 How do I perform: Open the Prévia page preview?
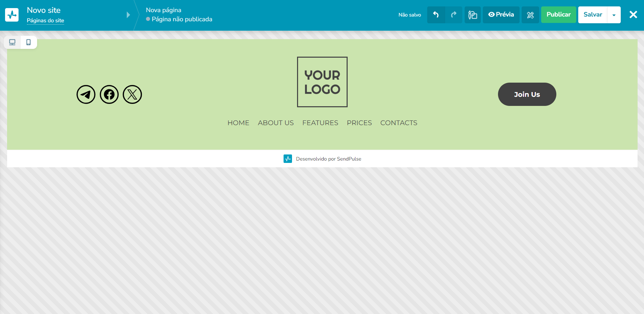(501, 15)
